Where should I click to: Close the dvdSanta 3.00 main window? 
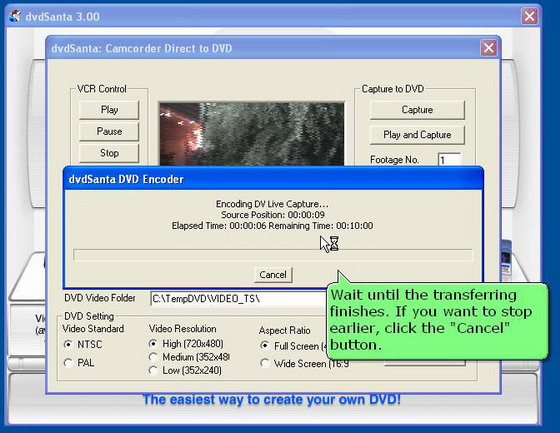point(530,16)
